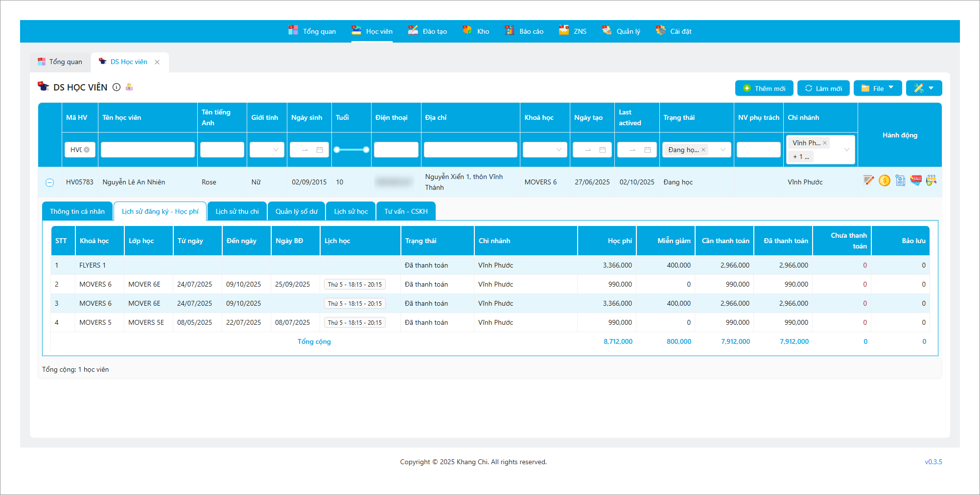980x495 pixels.
Task: Click the Thêm mới button
Action: [x=764, y=88]
